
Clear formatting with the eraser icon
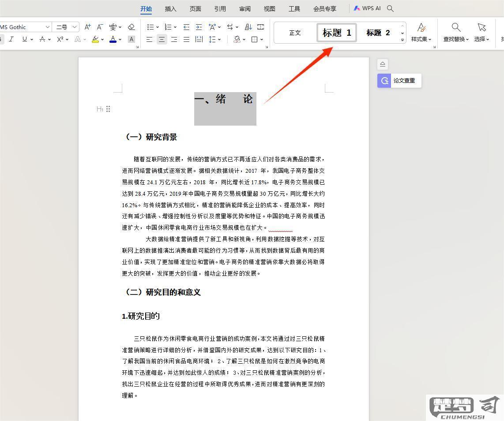131,27
